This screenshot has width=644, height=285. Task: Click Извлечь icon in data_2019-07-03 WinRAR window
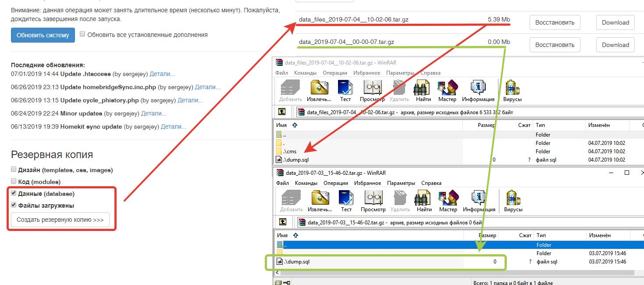click(320, 201)
